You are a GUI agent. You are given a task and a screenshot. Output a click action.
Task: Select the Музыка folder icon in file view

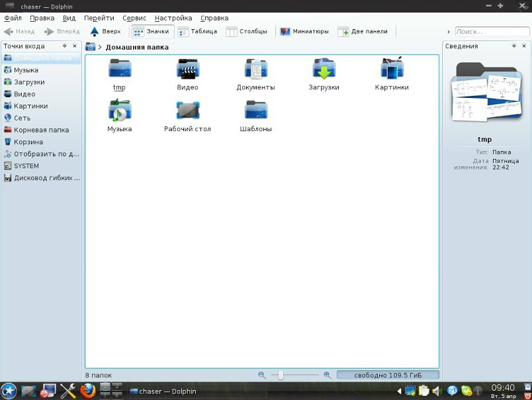click(120, 111)
